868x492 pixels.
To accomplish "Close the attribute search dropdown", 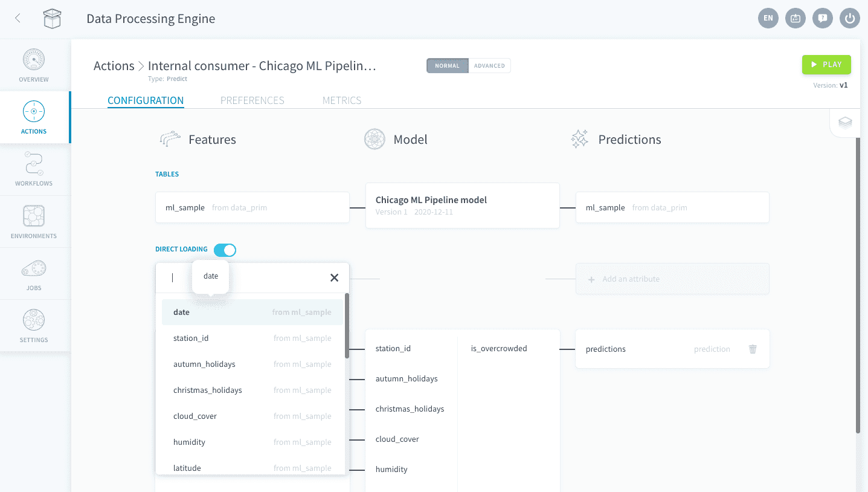I will [x=334, y=277].
